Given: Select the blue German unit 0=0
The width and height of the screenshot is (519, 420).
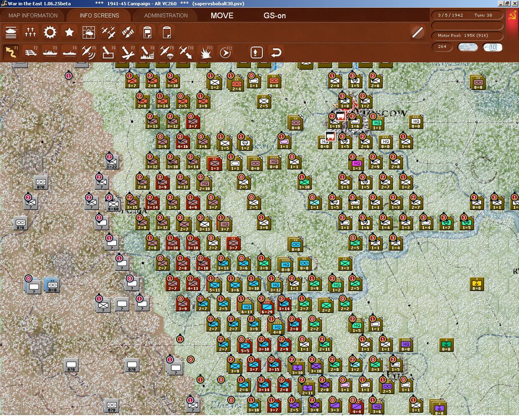Looking at the screenshot, I should [x=52, y=285].
